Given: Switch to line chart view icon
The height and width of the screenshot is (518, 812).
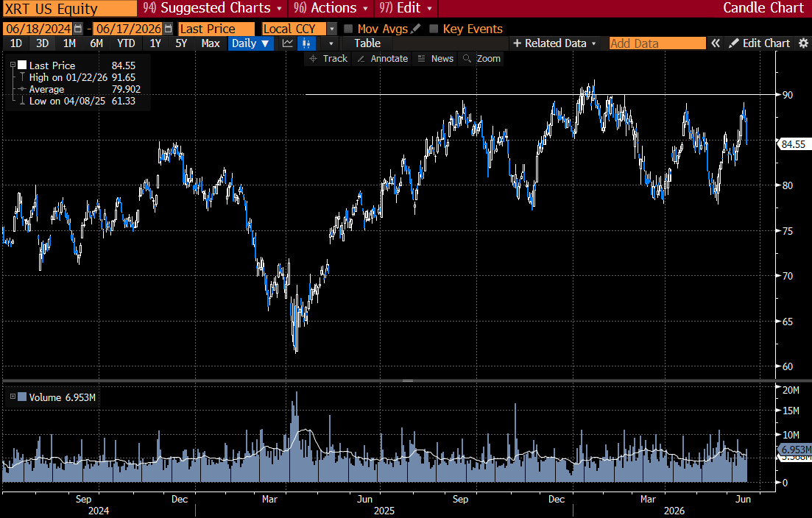Looking at the screenshot, I should 287,43.
